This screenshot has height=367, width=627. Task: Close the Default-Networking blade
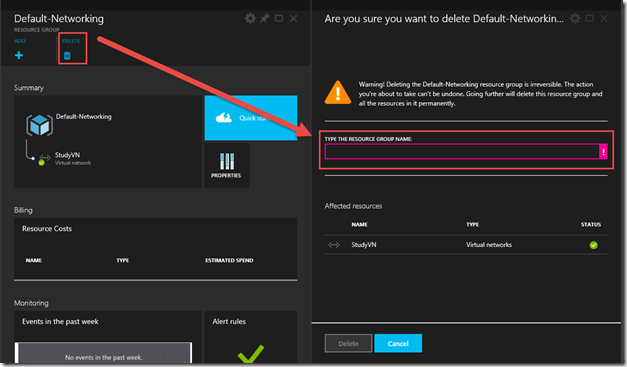point(294,18)
